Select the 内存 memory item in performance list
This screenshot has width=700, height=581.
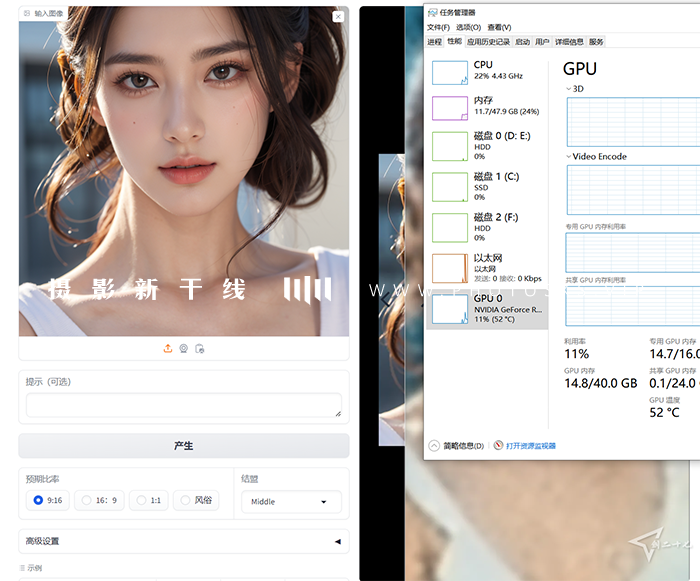487,108
